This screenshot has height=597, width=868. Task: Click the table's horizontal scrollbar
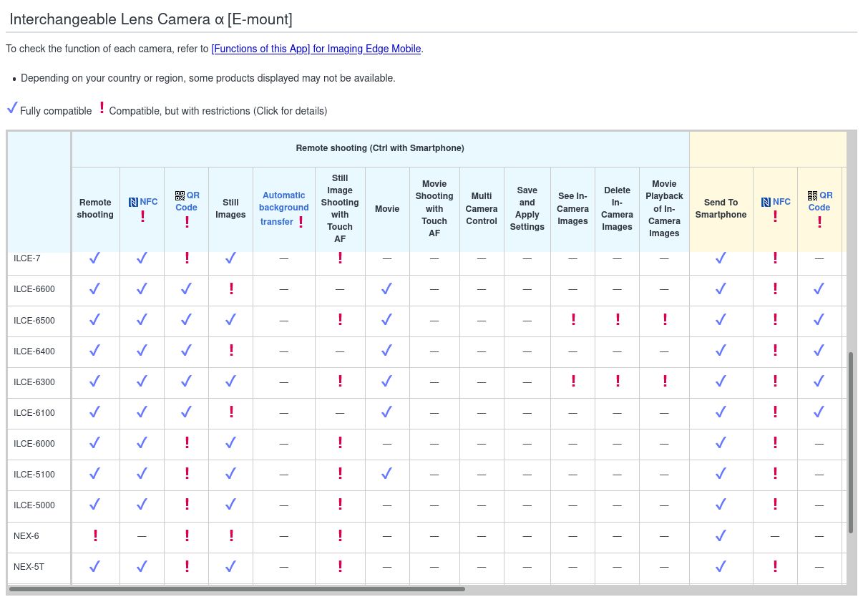coord(236,589)
